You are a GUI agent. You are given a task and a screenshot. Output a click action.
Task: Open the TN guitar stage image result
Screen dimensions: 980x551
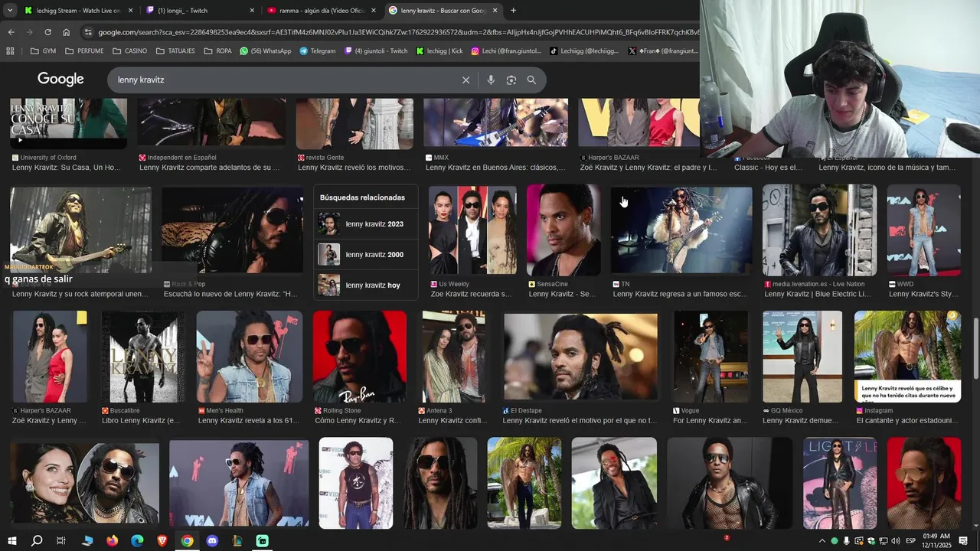click(x=681, y=230)
